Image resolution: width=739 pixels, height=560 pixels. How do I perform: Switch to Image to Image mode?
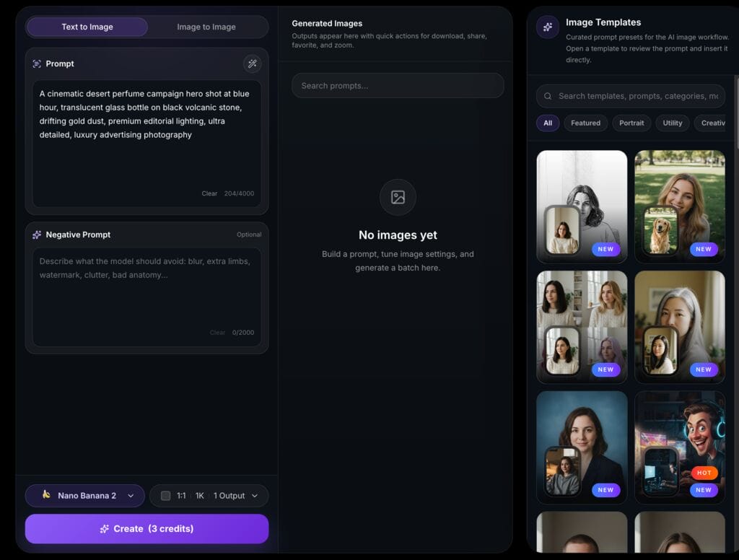[x=206, y=27]
